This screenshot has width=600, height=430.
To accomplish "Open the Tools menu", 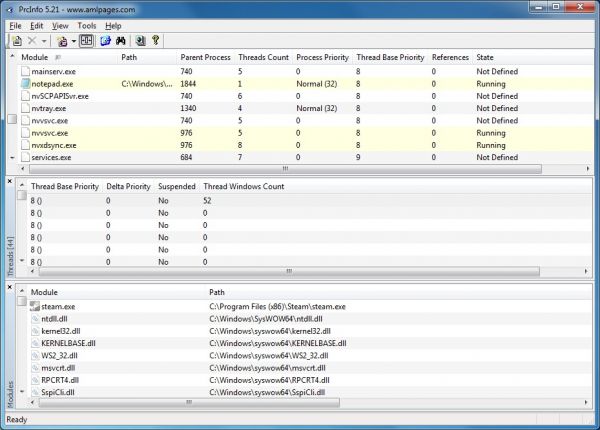I will pyautogui.click(x=87, y=25).
